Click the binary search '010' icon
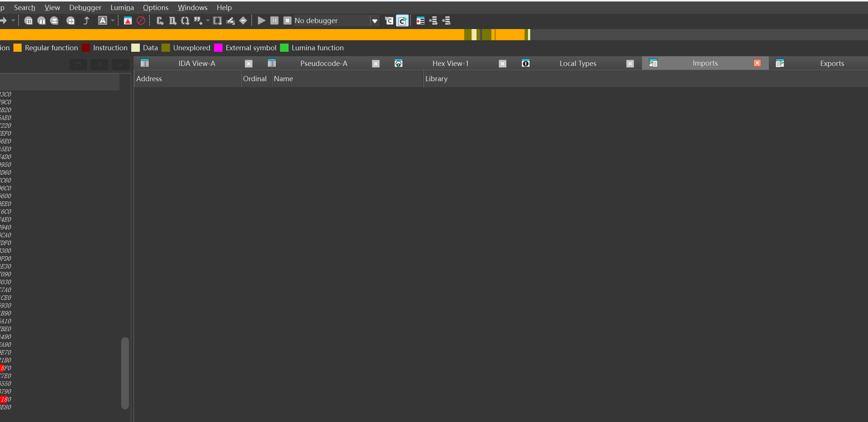 (x=54, y=20)
